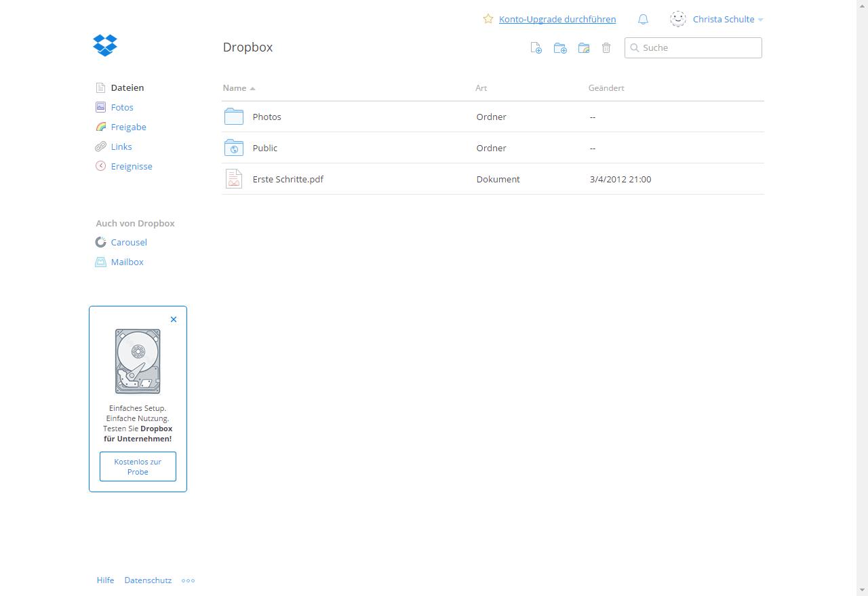This screenshot has width=868, height=596.
Task: Open the shared folder creation icon
Action: coord(584,47)
